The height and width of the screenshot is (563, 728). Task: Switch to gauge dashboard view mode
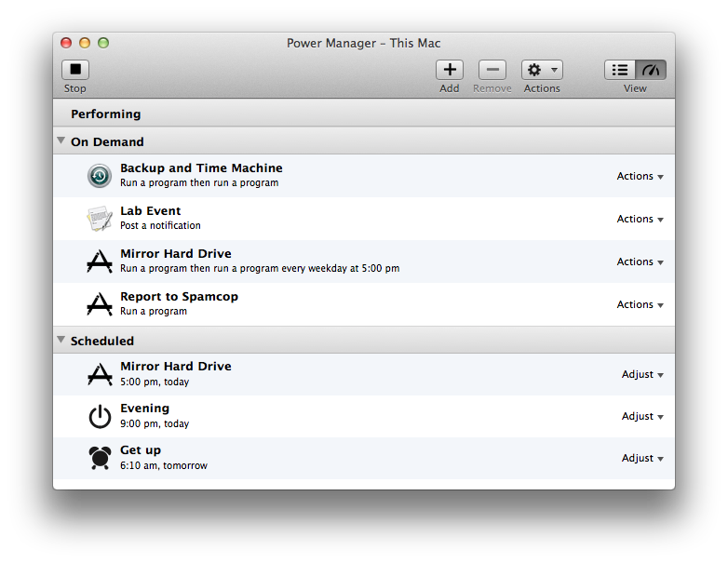[x=651, y=70]
